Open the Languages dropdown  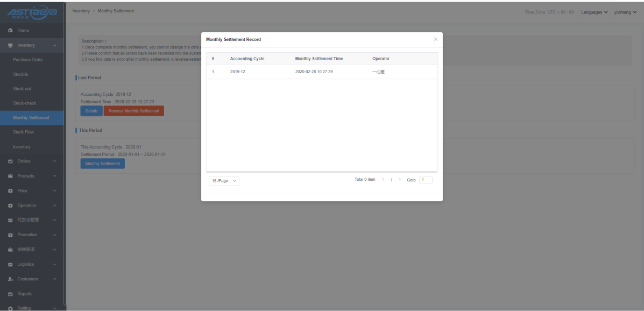[x=594, y=12]
